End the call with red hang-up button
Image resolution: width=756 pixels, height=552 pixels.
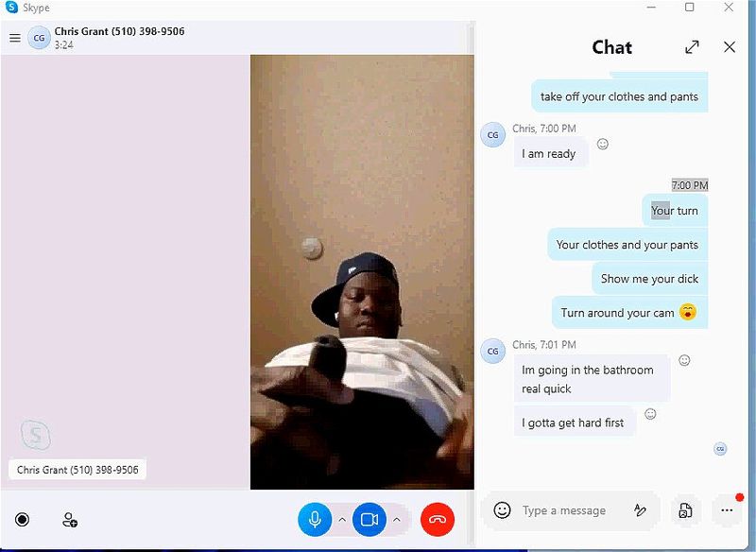(x=438, y=519)
